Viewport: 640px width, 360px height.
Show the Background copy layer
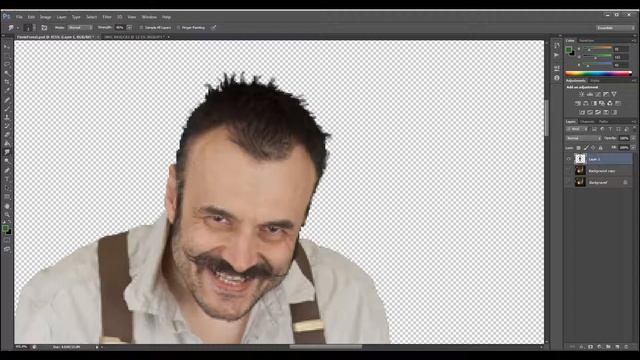click(x=569, y=171)
